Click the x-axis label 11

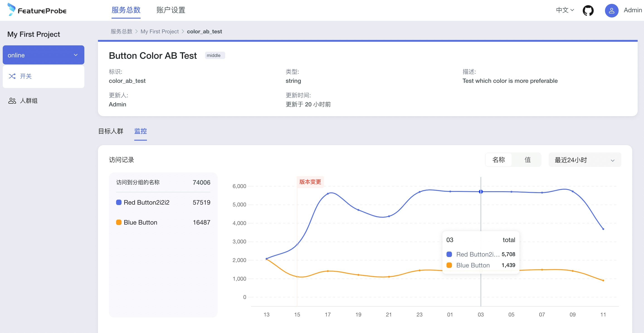click(x=603, y=315)
